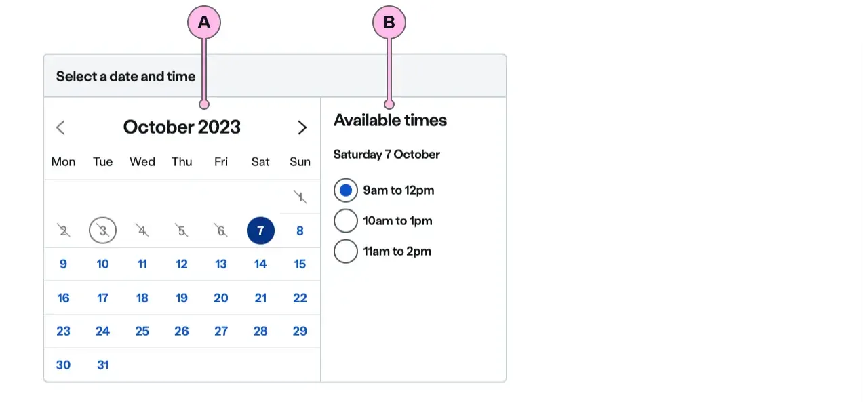Click annotation marker A
The height and width of the screenshot is (402, 868).
pyautogui.click(x=204, y=23)
